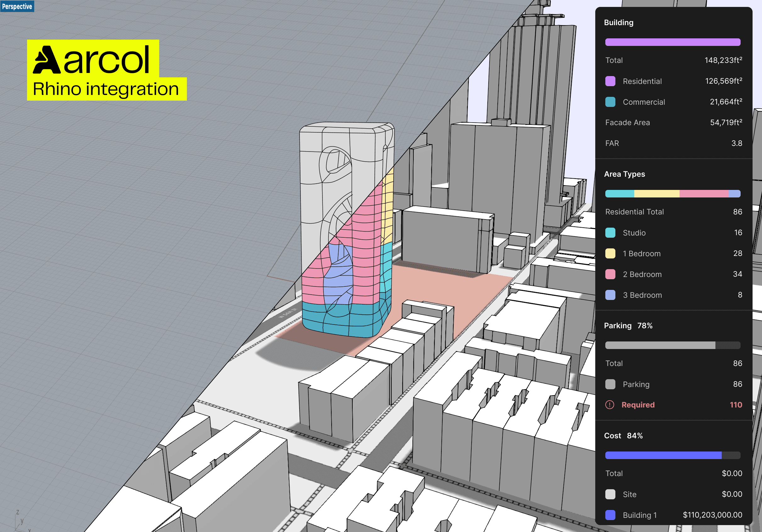
Task: Click the 3 Bedroom blue swatch
Action: [610, 295]
